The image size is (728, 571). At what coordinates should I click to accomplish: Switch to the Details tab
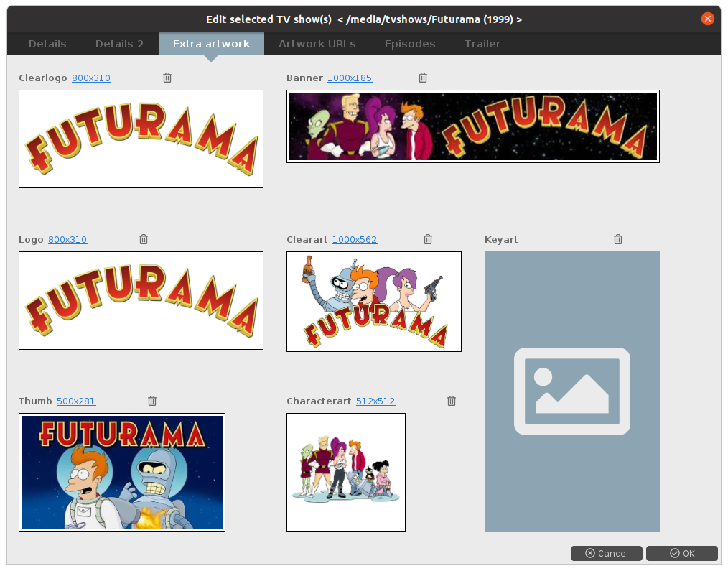[47, 44]
